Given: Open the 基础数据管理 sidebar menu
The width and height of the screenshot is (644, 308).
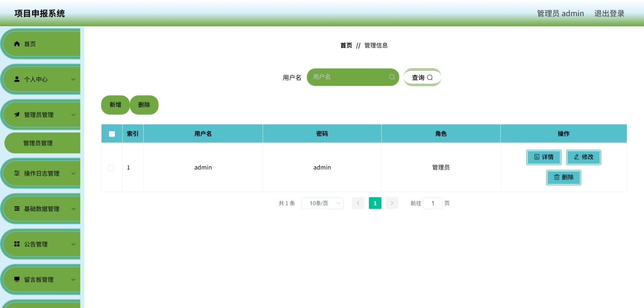Looking at the screenshot, I should 41,209.
